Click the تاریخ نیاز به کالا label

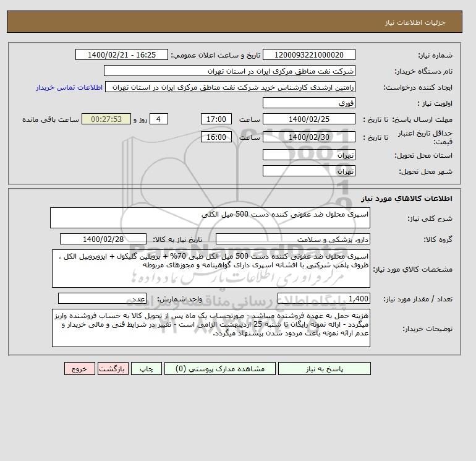pos(177,239)
